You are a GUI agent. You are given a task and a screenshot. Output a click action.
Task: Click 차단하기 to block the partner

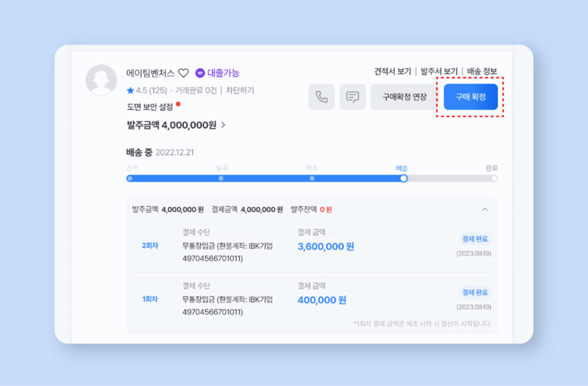[x=239, y=91]
